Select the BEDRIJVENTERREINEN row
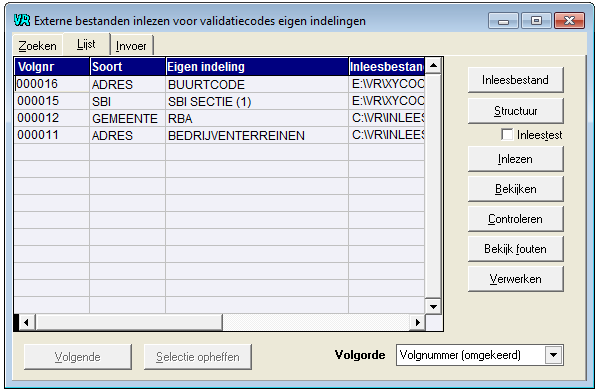 pos(219,135)
